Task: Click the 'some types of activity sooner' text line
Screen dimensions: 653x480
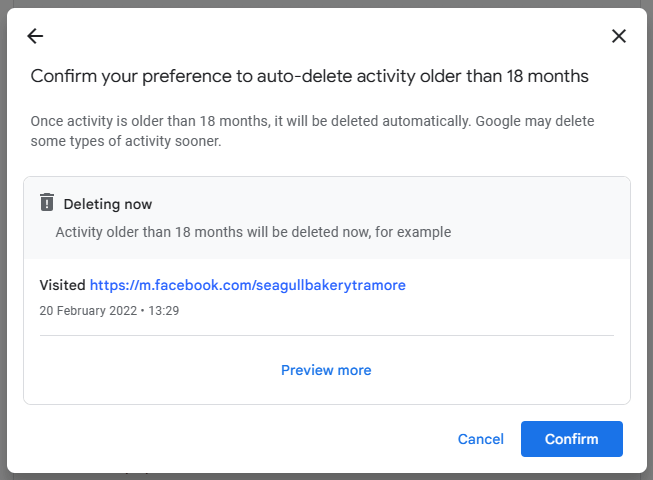Action: (125, 142)
